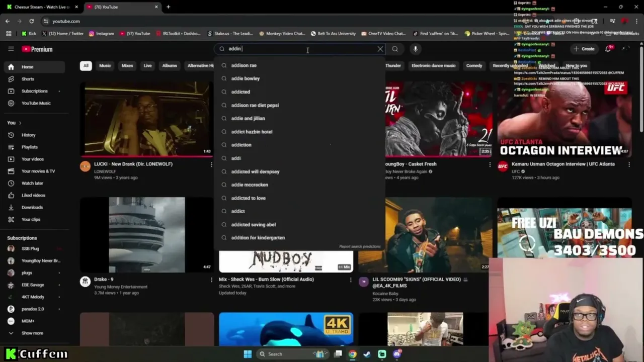Viewport: 644px width, 362px height.
Task: Open the Kamaru Usman Octagon Interview thumbnail
Action: coord(565,119)
